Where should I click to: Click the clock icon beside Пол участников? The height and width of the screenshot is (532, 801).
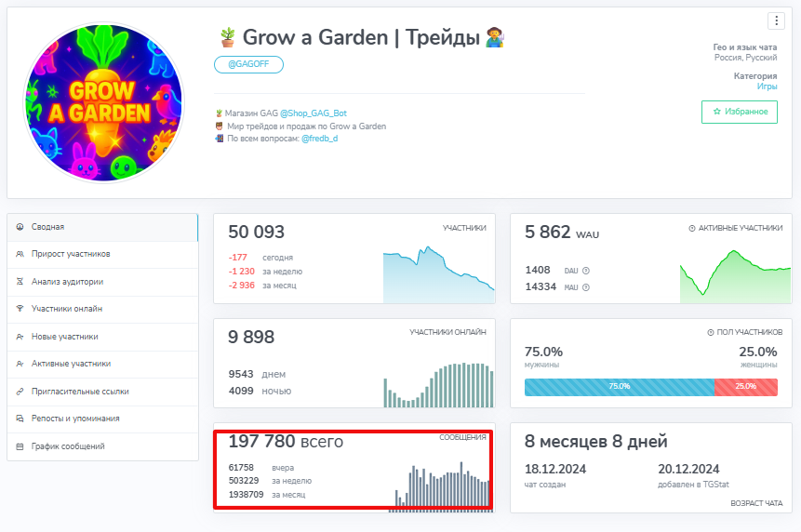tap(711, 332)
